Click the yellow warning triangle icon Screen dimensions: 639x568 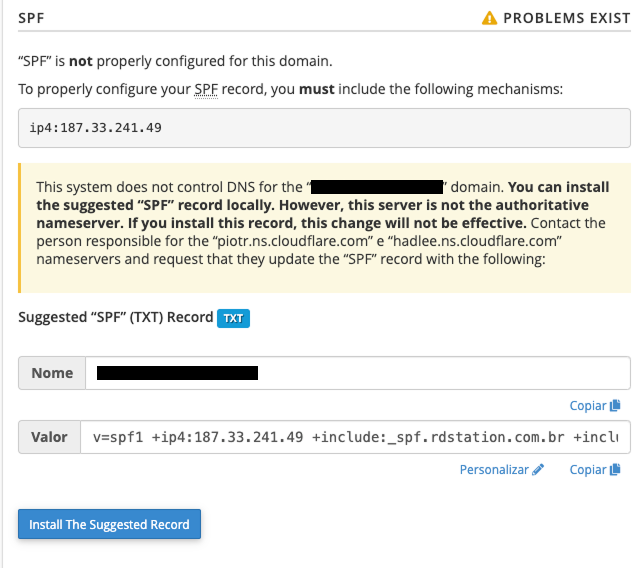point(489,18)
